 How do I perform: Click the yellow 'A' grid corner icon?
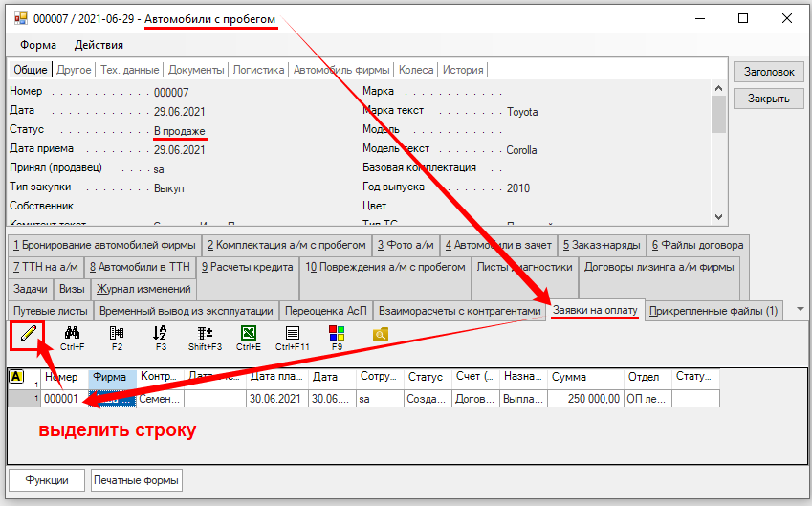(16, 377)
